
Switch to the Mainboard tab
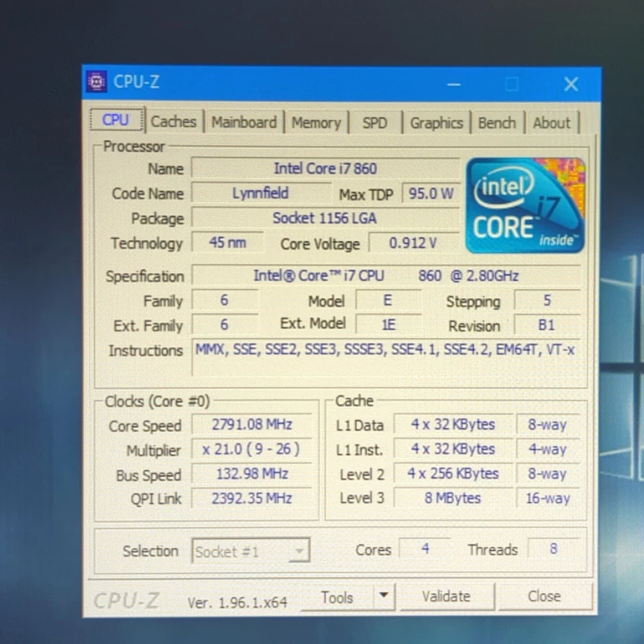pyautogui.click(x=244, y=122)
